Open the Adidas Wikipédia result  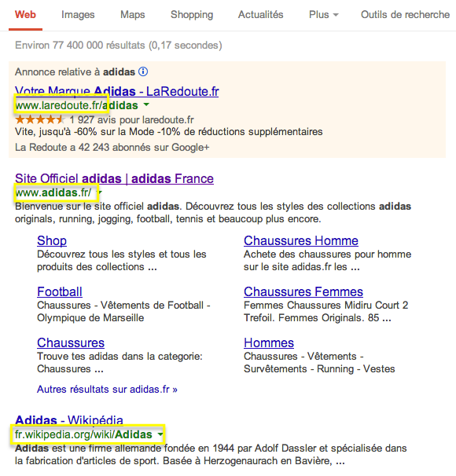(x=69, y=420)
